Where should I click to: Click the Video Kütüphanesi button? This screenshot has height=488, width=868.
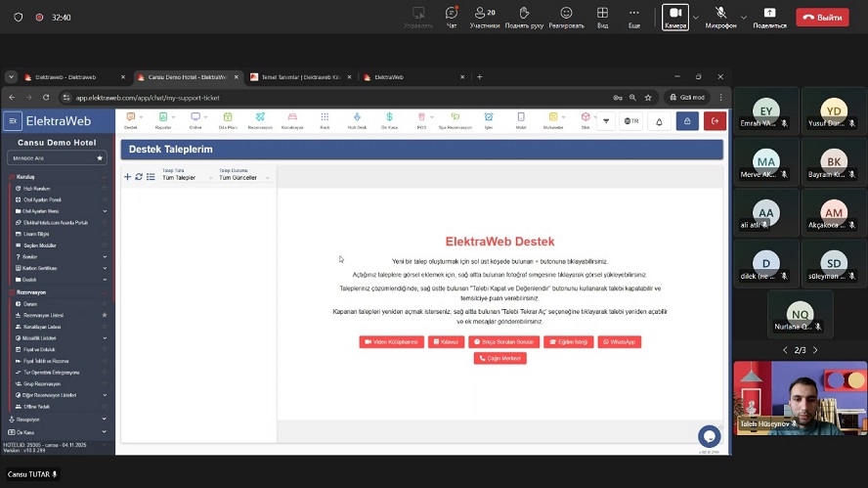tap(391, 342)
